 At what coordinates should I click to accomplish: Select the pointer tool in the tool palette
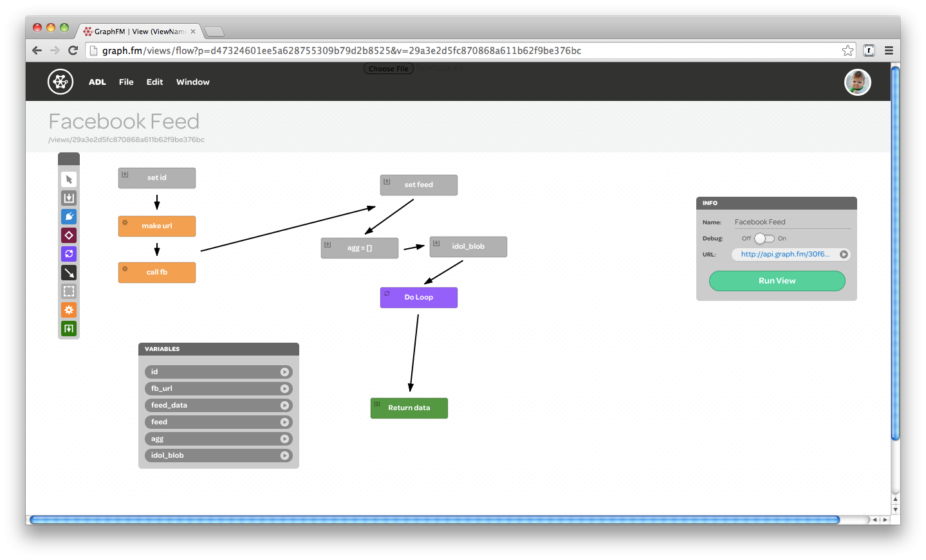tap(69, 179)
